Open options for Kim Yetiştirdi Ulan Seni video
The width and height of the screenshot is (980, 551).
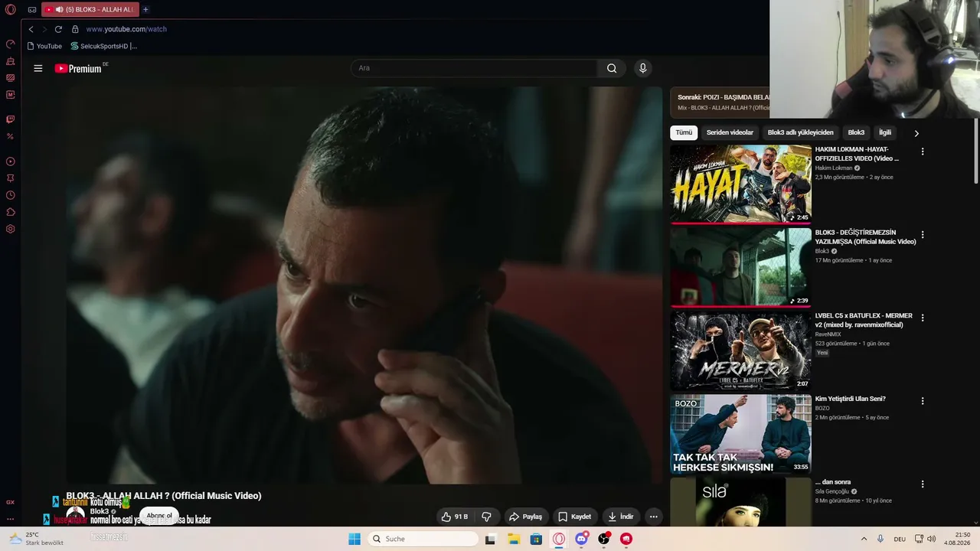coord(923,401)
